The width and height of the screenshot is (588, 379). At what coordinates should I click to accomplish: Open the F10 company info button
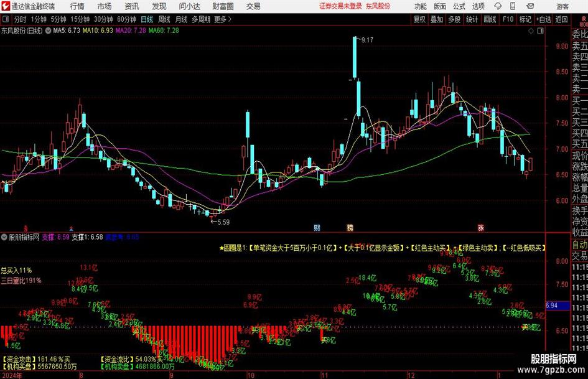tap(508, 19)
